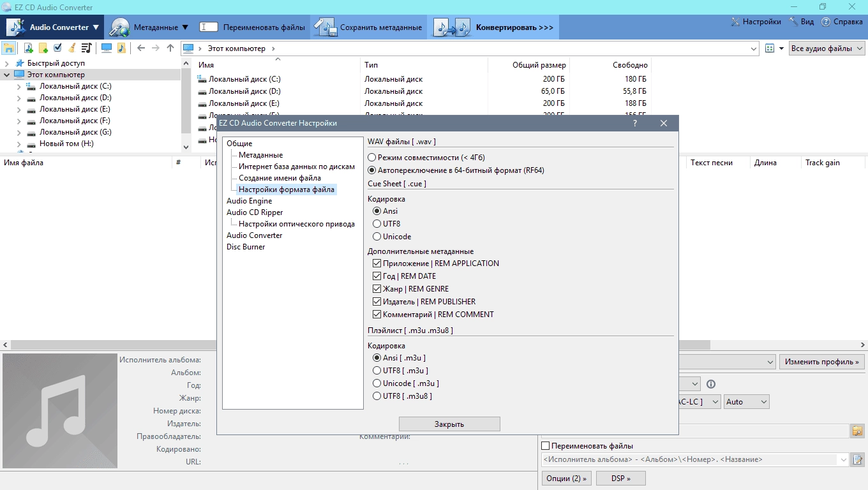
Task: Open the Вид menu
Action: [801, 22]
